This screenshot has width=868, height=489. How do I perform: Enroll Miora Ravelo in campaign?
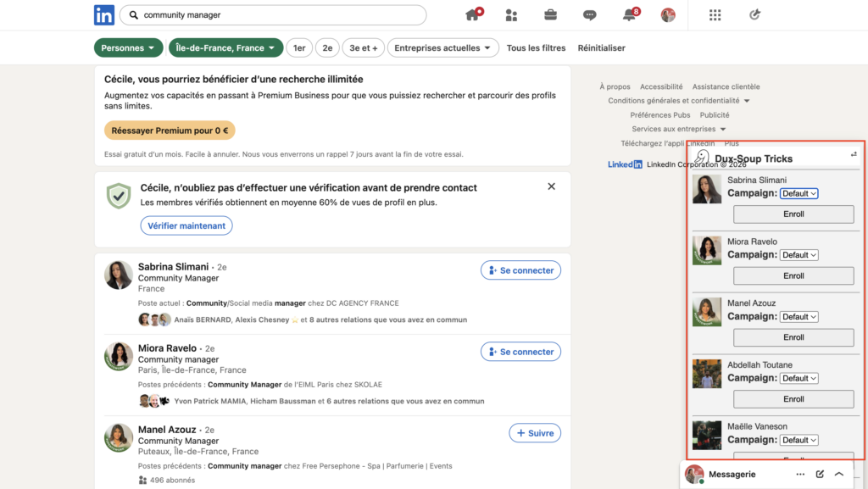click(793, 275)
